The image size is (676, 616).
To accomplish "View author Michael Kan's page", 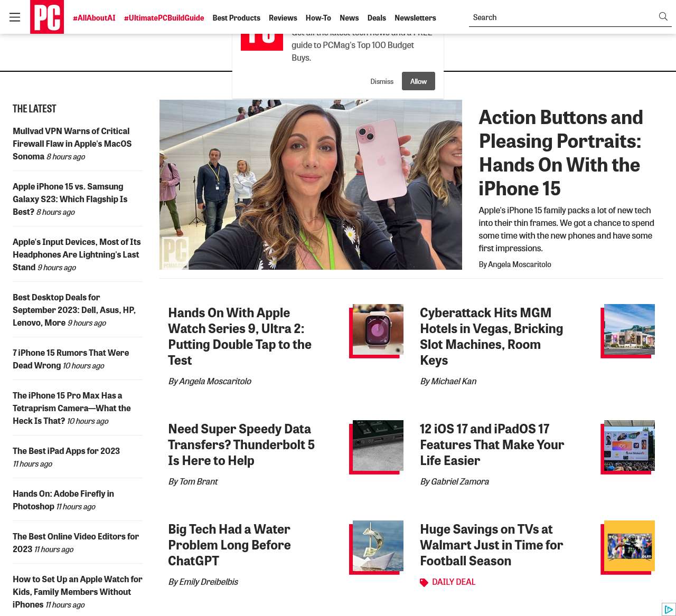I will [x=454, y=381].
